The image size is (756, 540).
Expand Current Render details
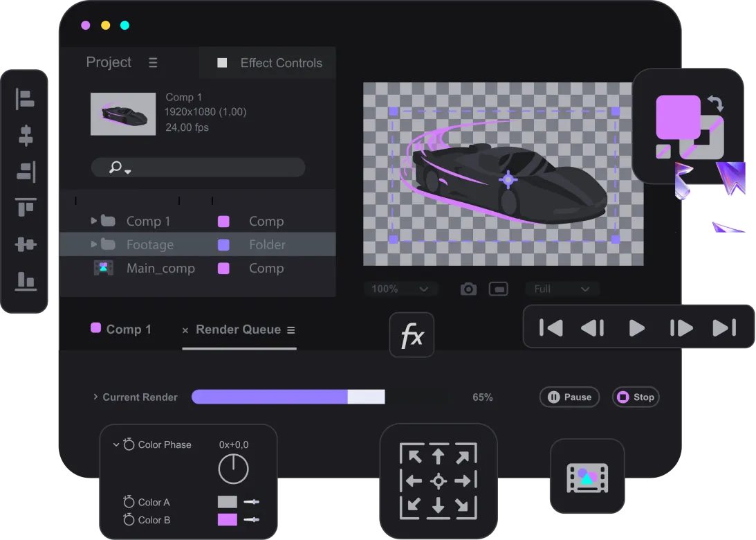95,397
